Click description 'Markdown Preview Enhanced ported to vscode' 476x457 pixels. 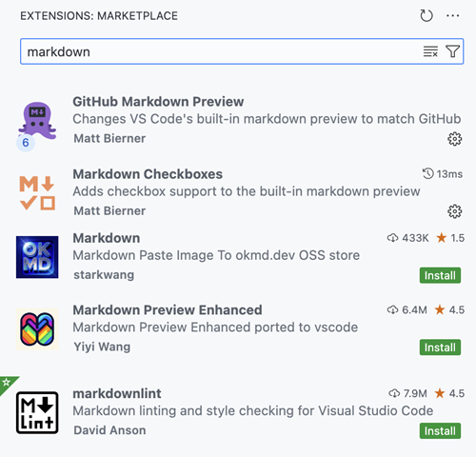coord(215,328)
